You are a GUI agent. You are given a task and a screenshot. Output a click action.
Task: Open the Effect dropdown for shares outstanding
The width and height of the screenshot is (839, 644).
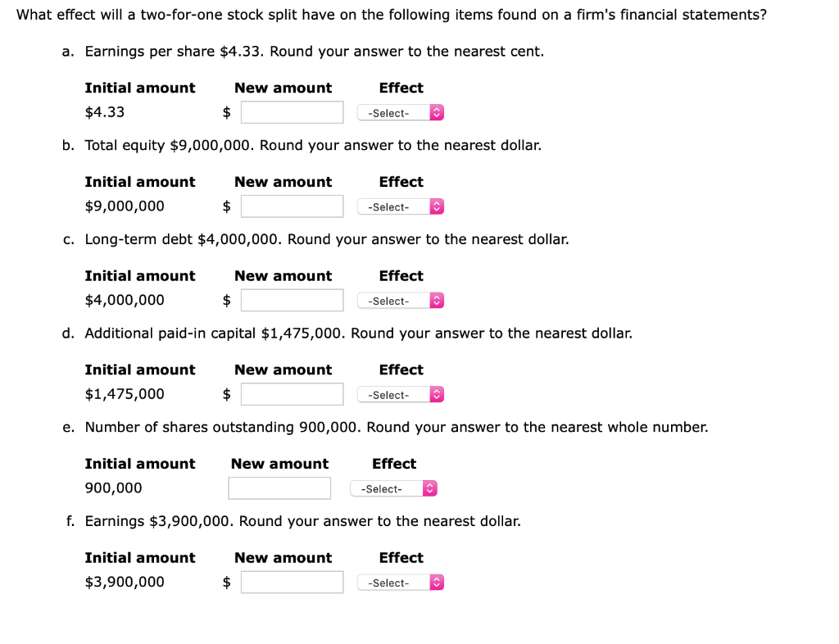392,488
